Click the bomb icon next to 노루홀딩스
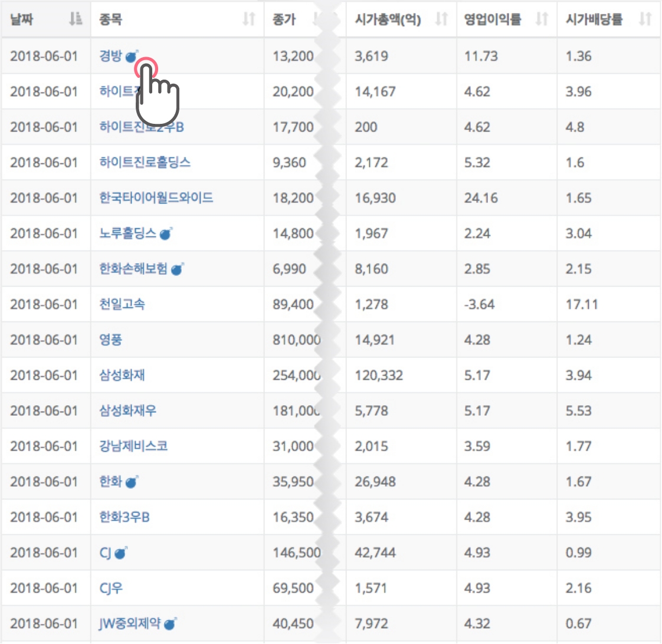Image resolution: width=662 pixels, height=644 pixels. point(166,234)
